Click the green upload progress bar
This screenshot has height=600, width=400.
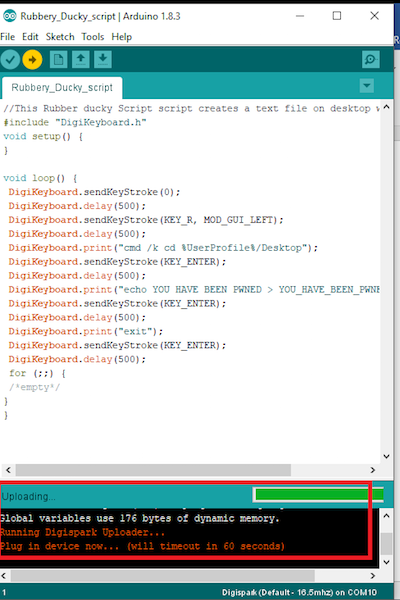pos(319,494)
